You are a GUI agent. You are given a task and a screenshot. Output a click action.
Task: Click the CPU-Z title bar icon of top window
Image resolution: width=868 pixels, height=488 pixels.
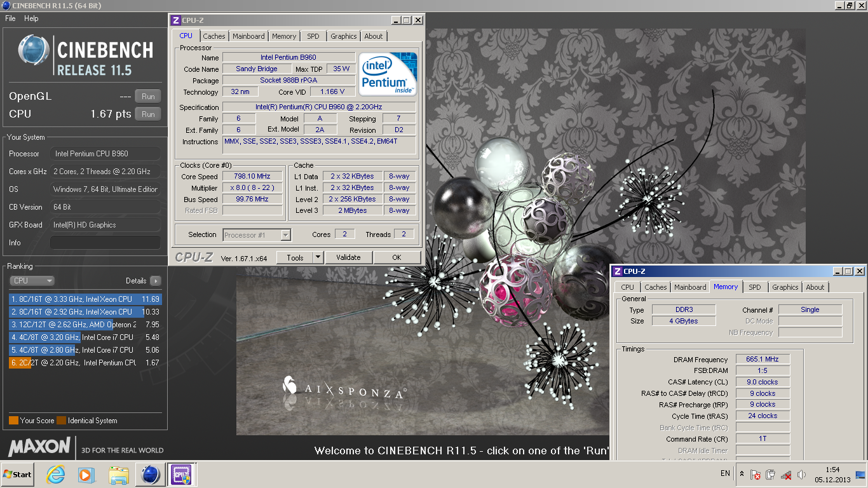[177, 20]
